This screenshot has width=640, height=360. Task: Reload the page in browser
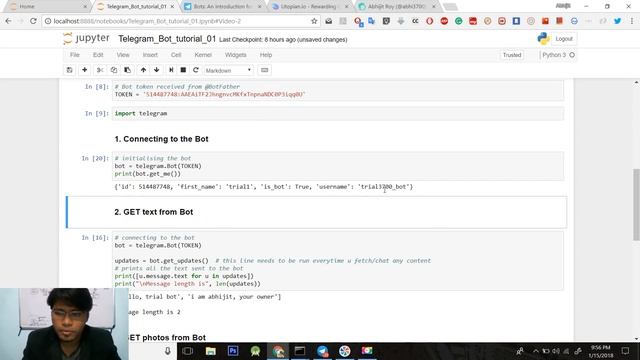click(x=33, y=21)
